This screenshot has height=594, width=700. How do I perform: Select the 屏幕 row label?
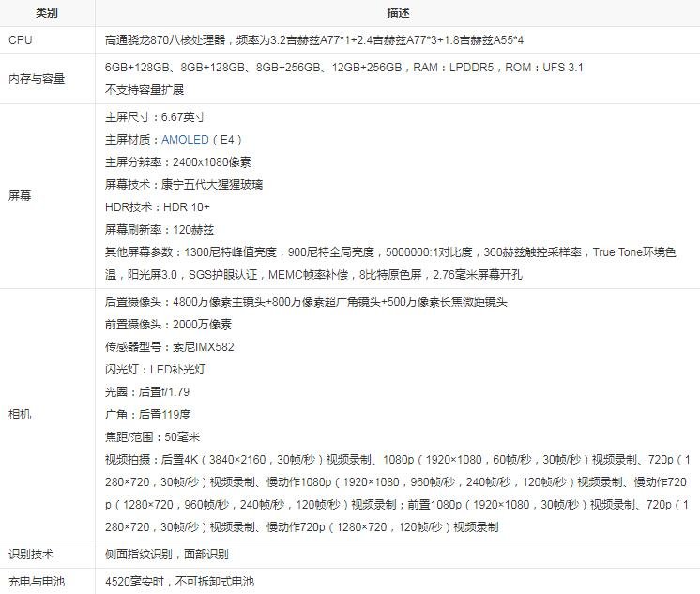(20, 196)
